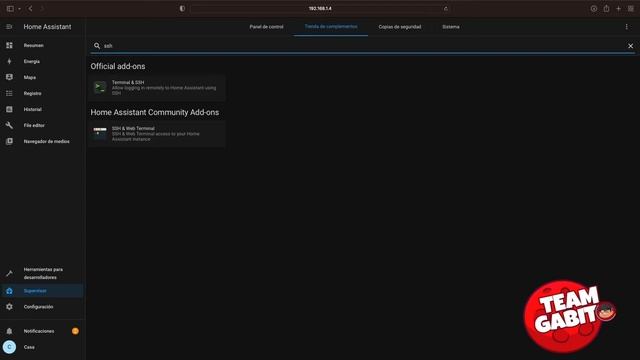Switch to Tienda de complementos tab
640x360 pixels.
click(331, 27)
